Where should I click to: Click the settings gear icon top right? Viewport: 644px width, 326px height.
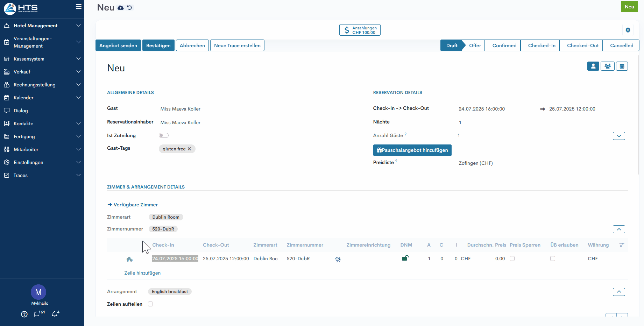click(x=628, y=30)
